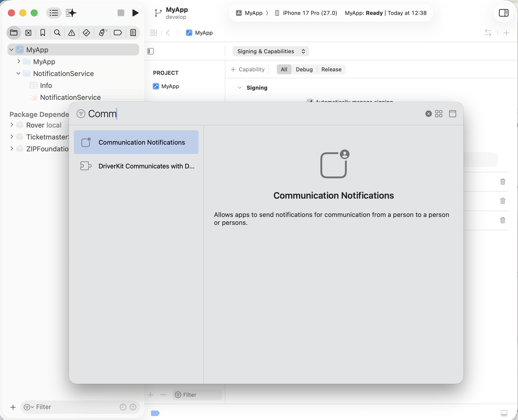Toggle the debug area icon at bottom right
Image resolution: width=518 pixels, height=420 pixels.
(x=504, y=413)
